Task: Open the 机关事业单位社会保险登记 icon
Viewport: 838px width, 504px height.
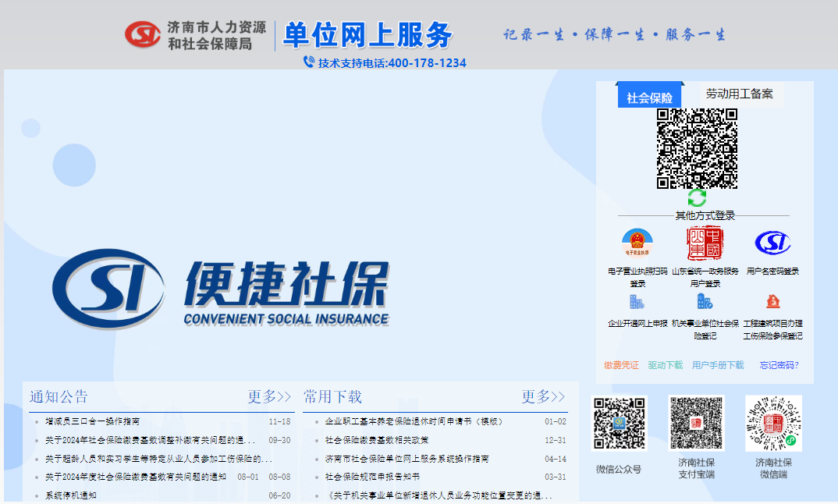Action: (705, 302)
